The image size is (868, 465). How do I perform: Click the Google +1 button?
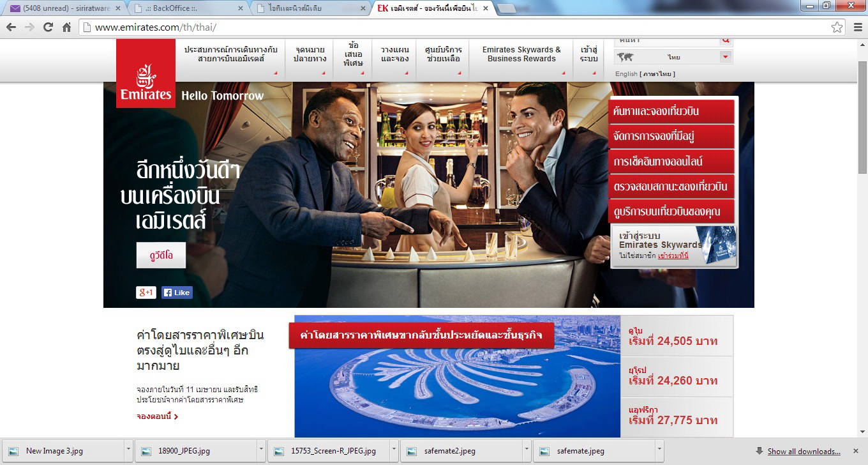(146, 293)
